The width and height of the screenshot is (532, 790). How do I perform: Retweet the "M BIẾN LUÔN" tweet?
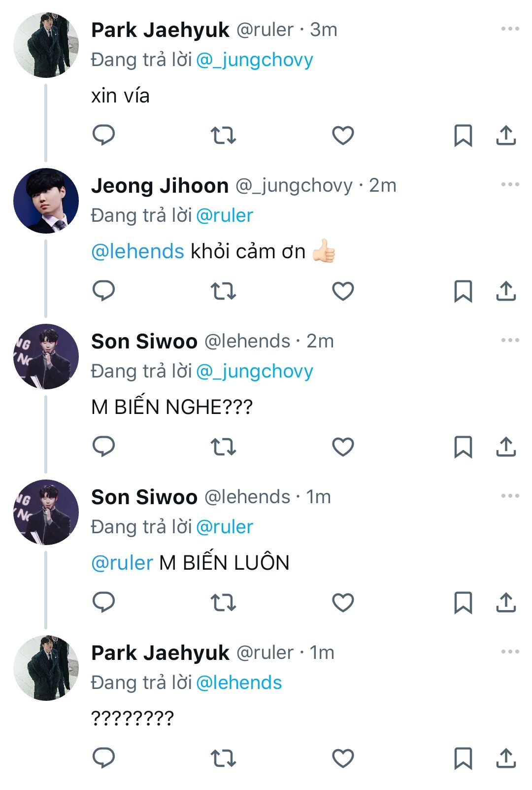point(223,602)
